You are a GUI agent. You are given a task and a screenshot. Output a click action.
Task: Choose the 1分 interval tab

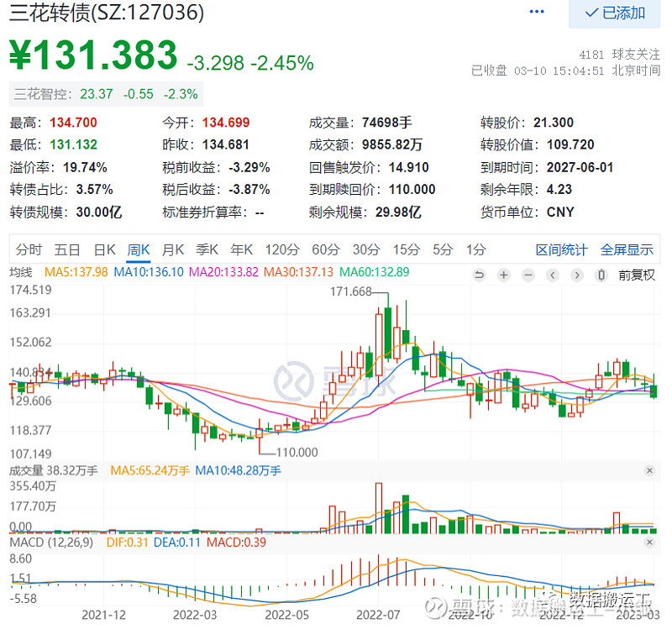[x=476, y=249]
